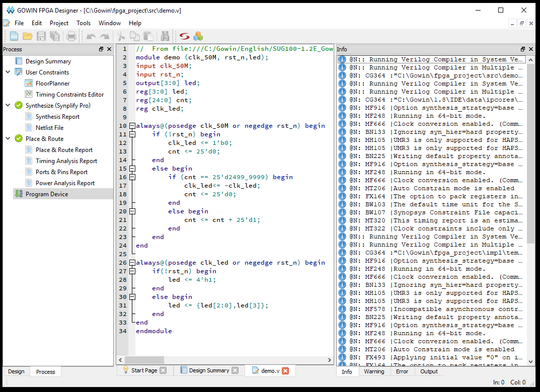Image resolution: width=540 pixels, height=392 pixels.
Task: Click the binoculars Find icon
Action: coord(165,36)
